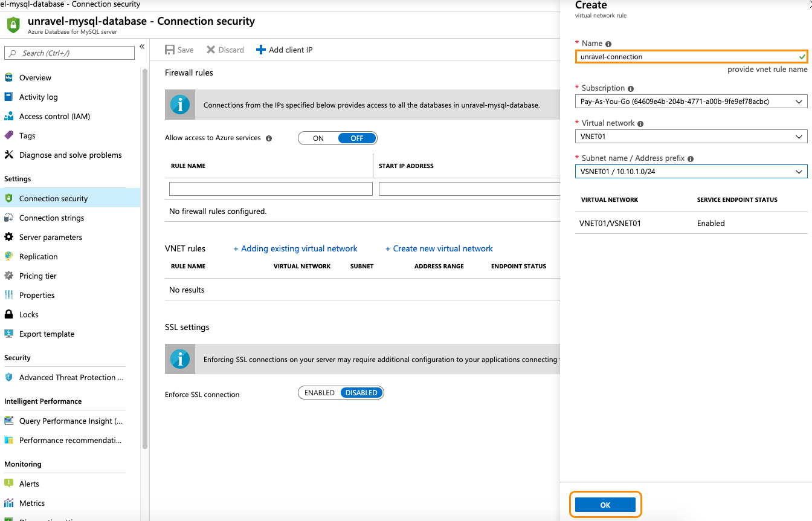Viewport: 812px width, 521px height.
Task: Click the ADDRESS RANGE column header
Action: point(439,267)
